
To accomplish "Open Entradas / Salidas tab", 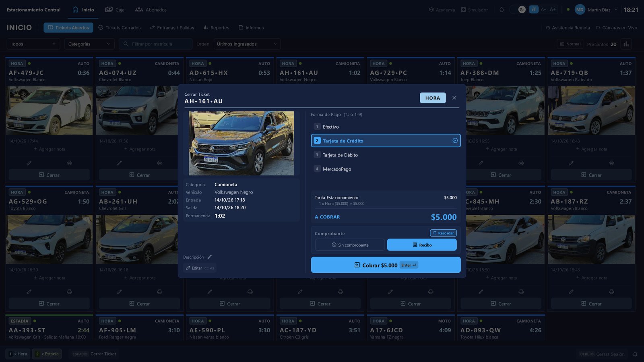I will click(172, 28).
